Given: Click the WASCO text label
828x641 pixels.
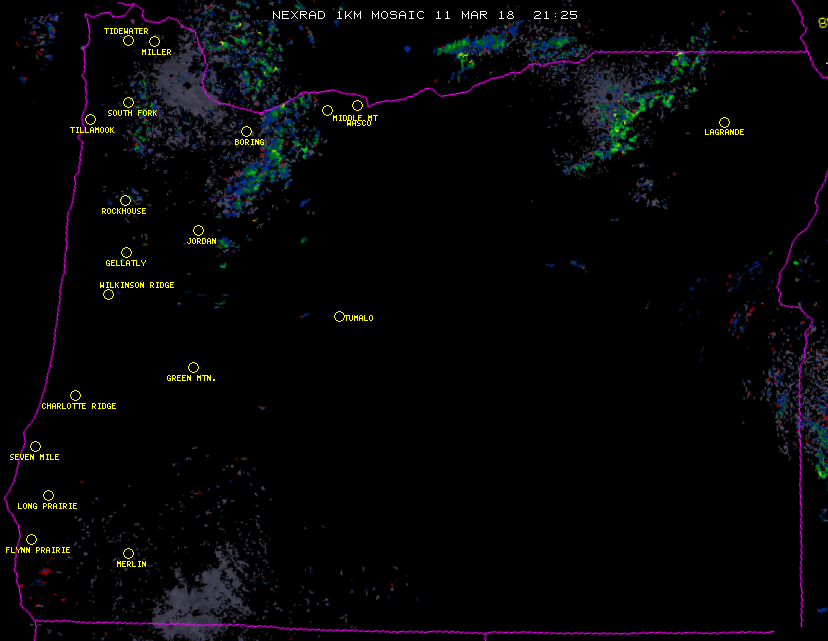Looking at the screenshot, I should (358, 124).
